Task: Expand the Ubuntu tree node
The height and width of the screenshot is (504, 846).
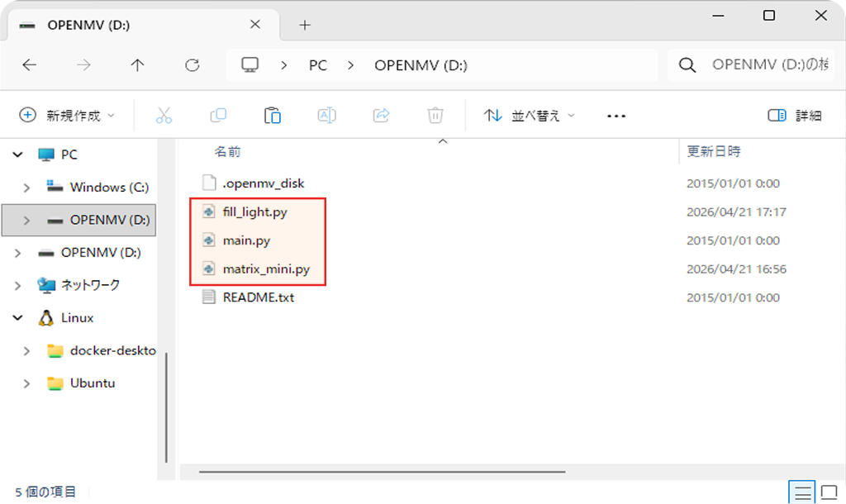Action: click(26, 383)
